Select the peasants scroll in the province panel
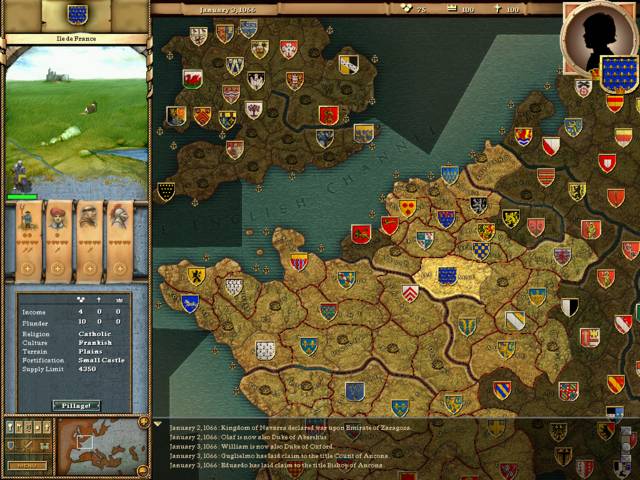640x480 pixels. click(28, 242)
